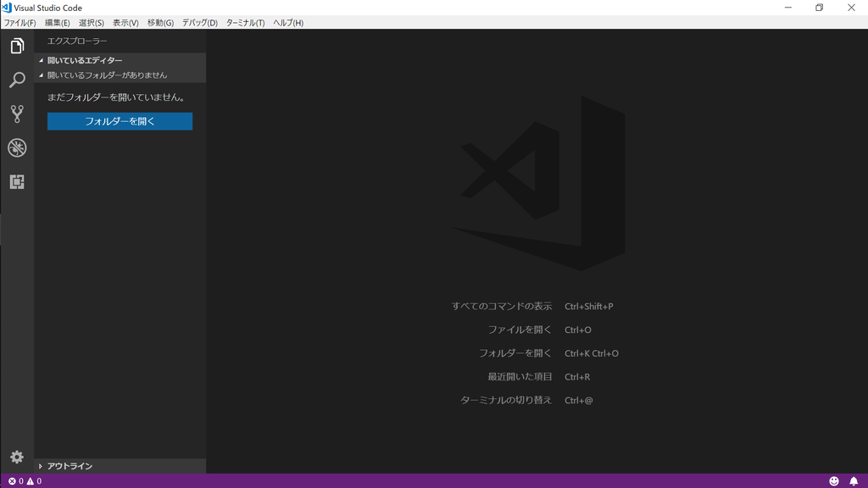The width and height of the screenshot is (868, 488).
Task: Click the VS Code logo in title bar
Action: 7,8
